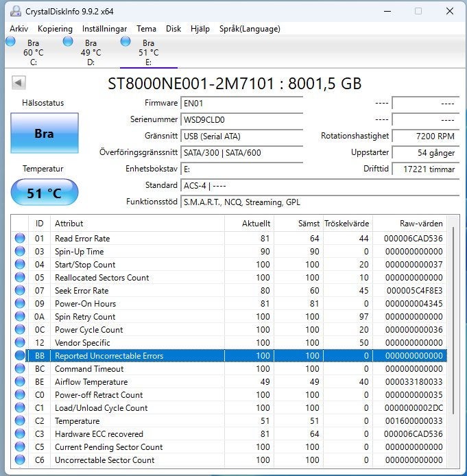Click the Gränssnitt field USB (Serial ATA)

242,136
